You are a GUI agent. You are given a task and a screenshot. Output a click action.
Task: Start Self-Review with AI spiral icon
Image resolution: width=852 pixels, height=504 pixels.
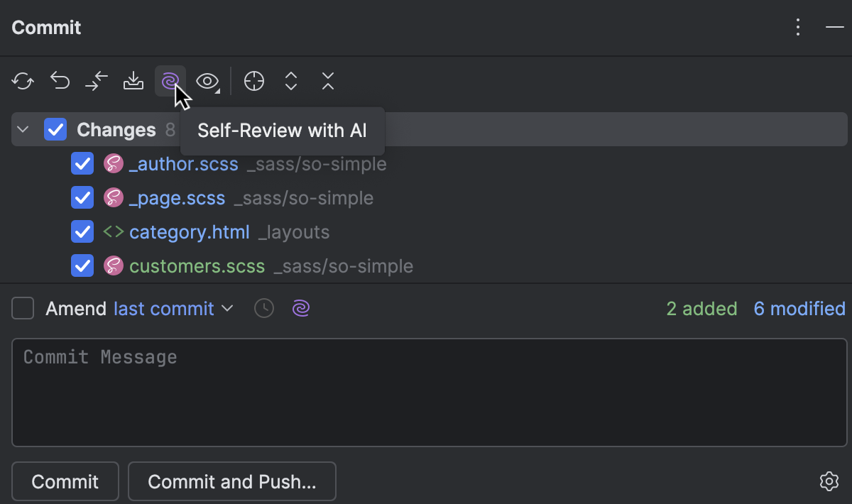point(170,81)
